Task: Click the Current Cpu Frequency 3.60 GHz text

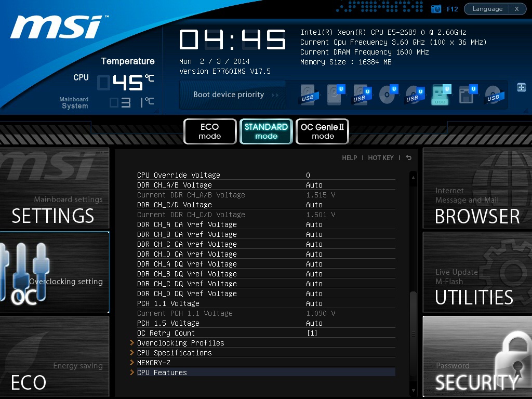Action: tap(393, 42)
